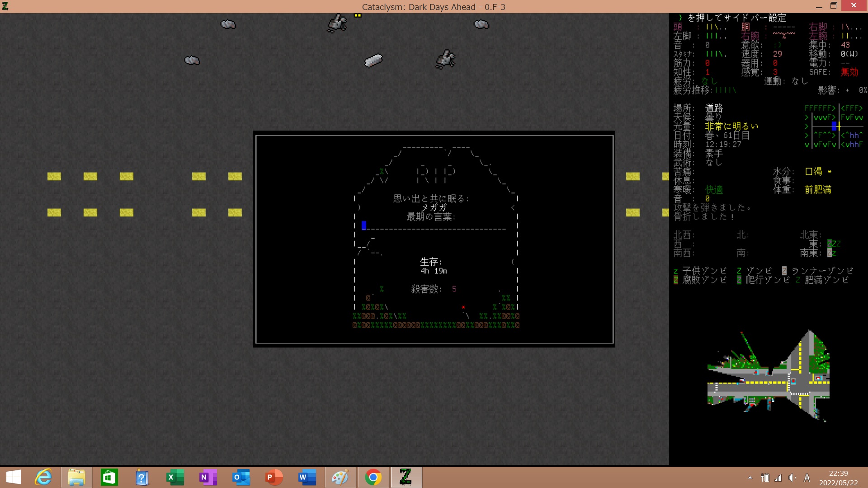Launch Excel from the taskbar
The image size is (868, 488).
175,477
